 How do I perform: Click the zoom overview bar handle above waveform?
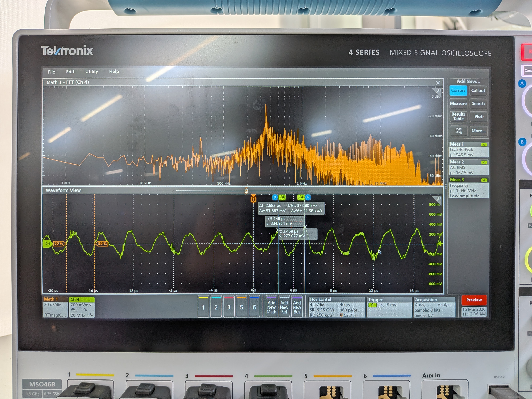[246, 191]
